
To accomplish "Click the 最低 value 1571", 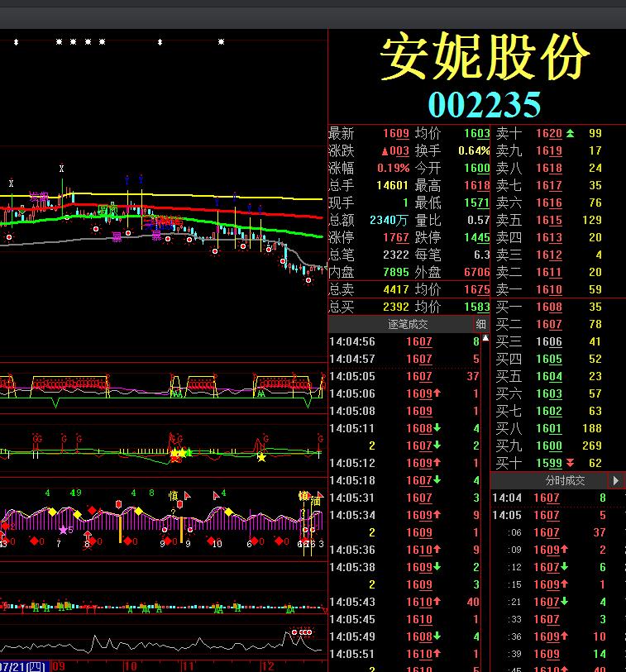I will tap(477, 203).
